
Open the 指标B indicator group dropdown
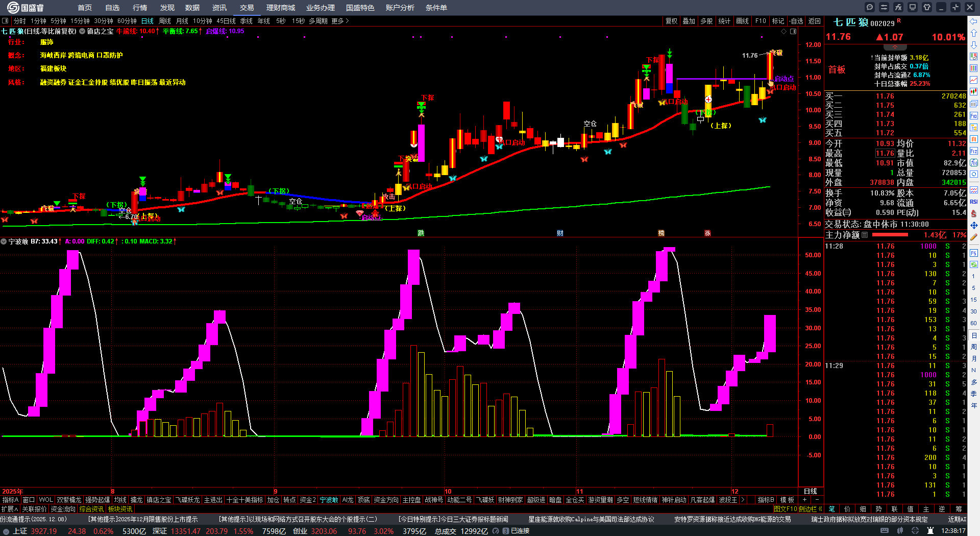coord(766,500)
